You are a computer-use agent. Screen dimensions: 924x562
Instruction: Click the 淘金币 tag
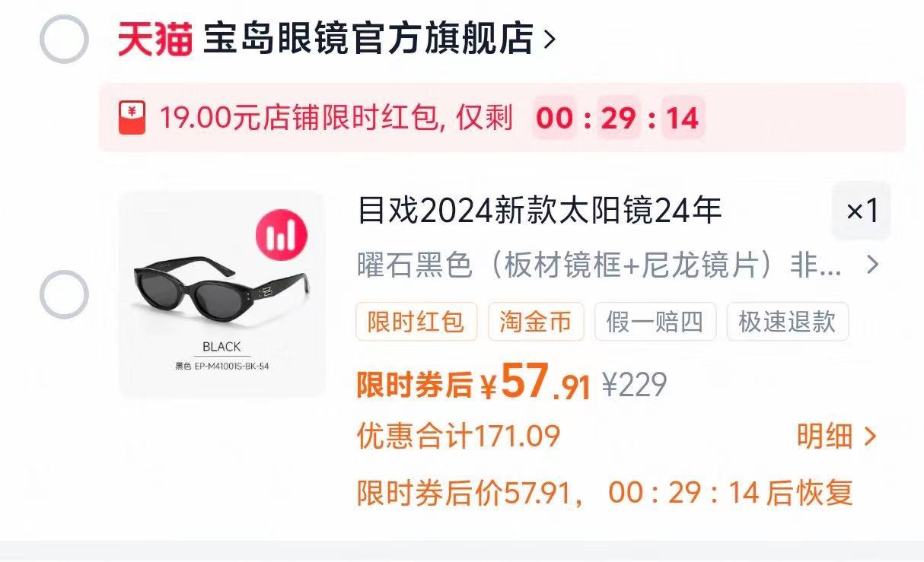point(536,322)
